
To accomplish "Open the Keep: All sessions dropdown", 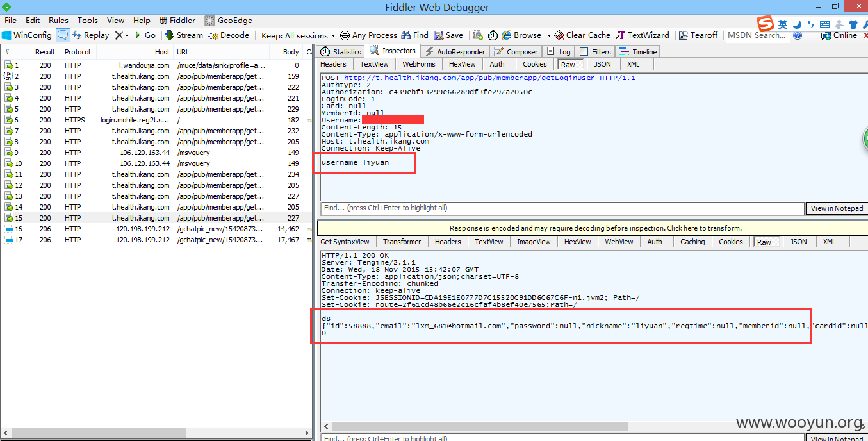I will [x=299, y=35].
